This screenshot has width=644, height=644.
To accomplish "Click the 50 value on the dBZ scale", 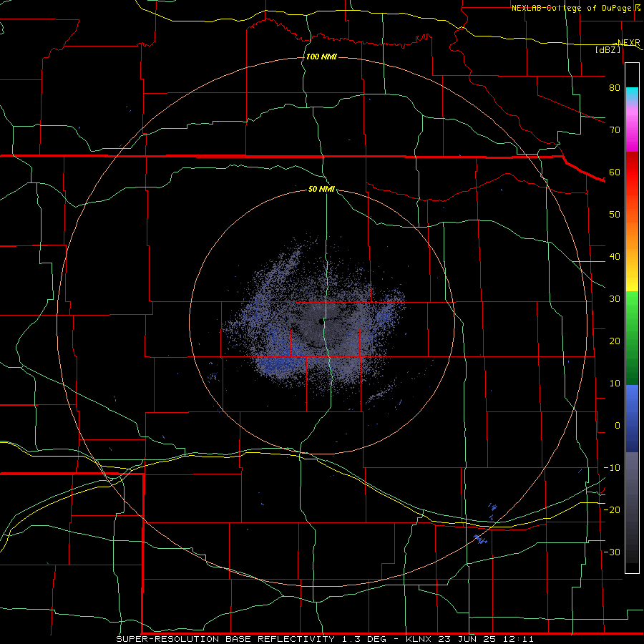I will click(x=615, y=215).
